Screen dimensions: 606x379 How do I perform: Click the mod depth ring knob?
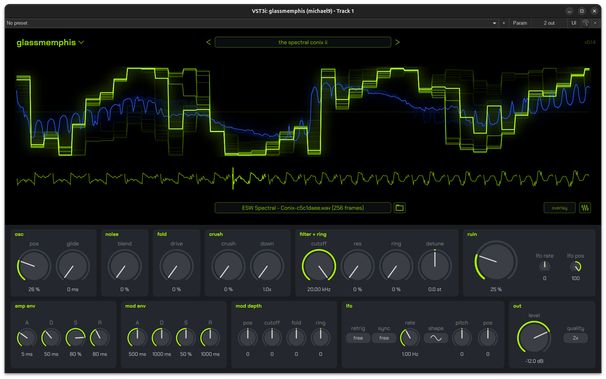tap(320, 338)
